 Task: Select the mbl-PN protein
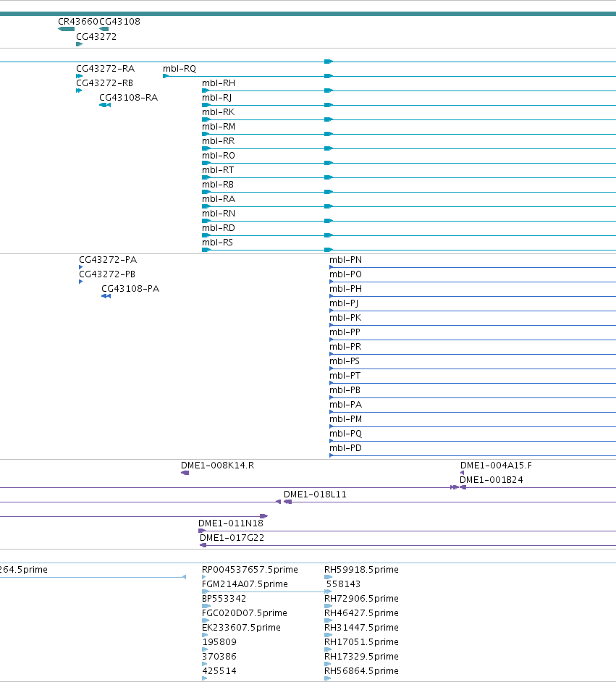point(345,260)
